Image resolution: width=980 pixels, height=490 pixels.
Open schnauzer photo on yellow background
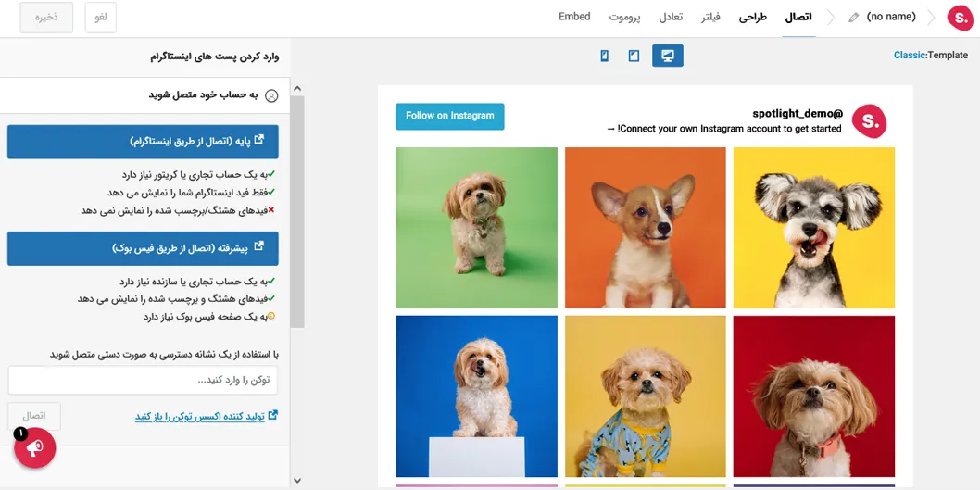point(814,228)
